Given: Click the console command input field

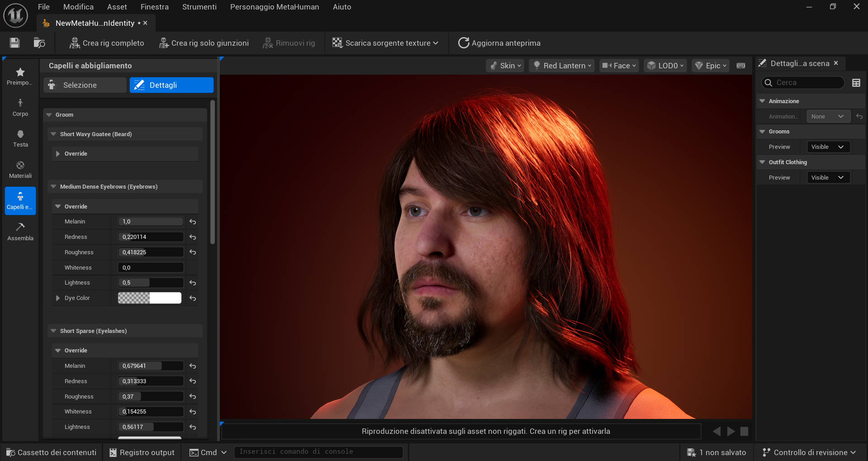Looking at the screenshot, I should coord(318,452).
